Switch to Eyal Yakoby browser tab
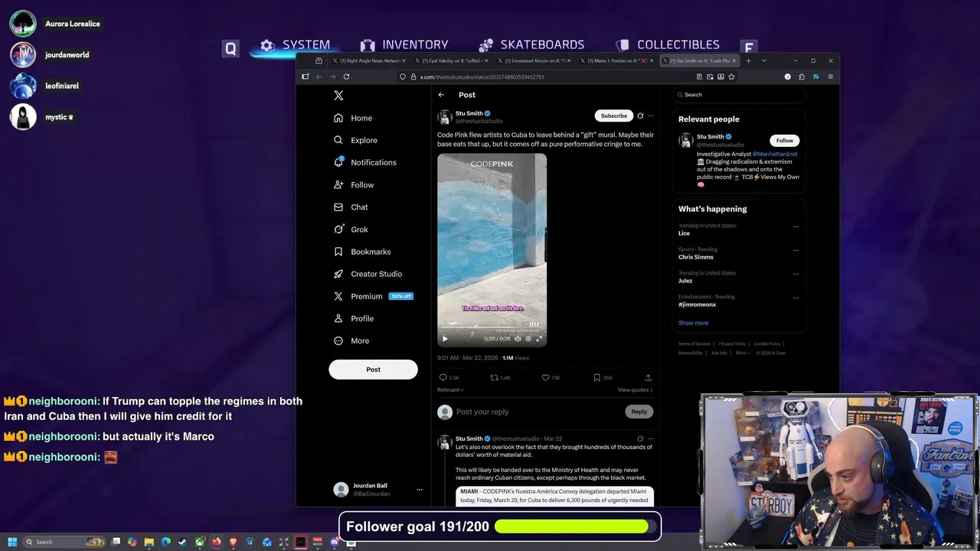Viewport: 980px width, 551px height. pos(452,60)
